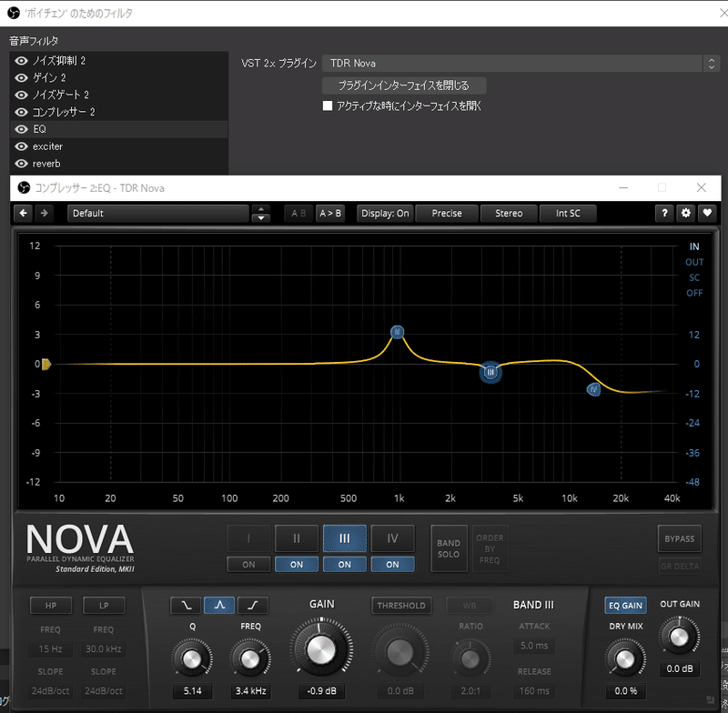Open Nova settings gear icon
The image size is (728, 713).
pyautogui.click(x=686, y=214)
